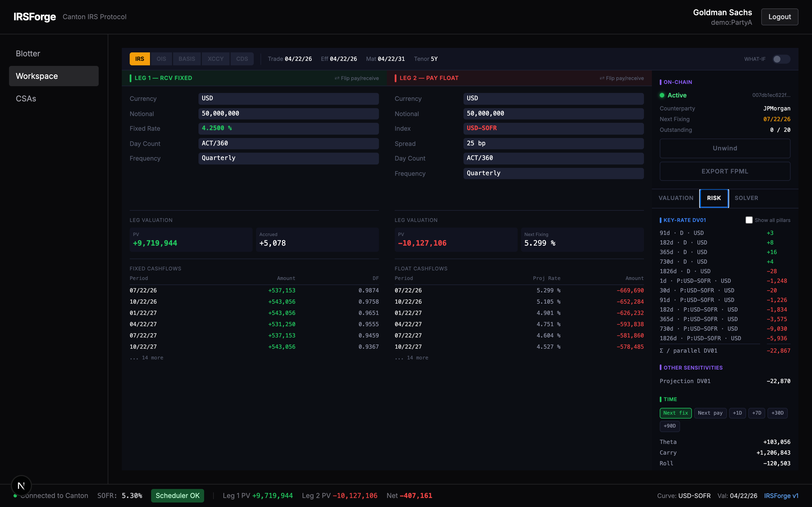Click the Scheduler OK status chip
The height and width of the screenshot is (507, 812).
pyautogui.click(x=177, y=495)
